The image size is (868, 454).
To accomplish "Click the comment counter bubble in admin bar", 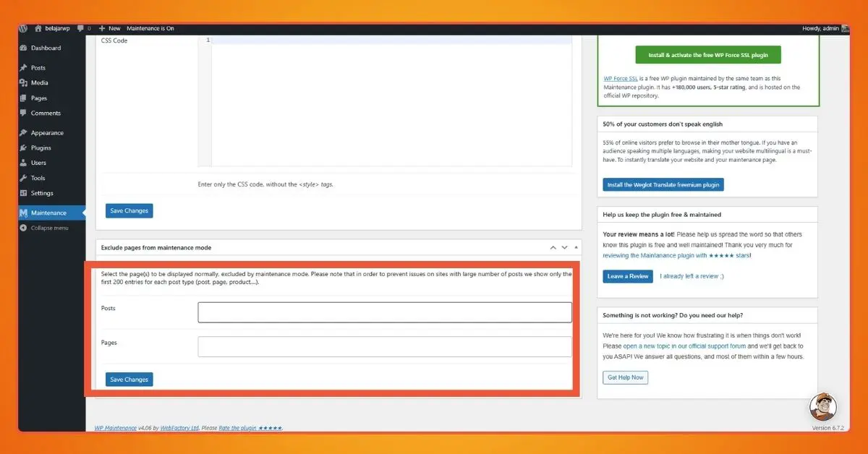I will 82,28.
